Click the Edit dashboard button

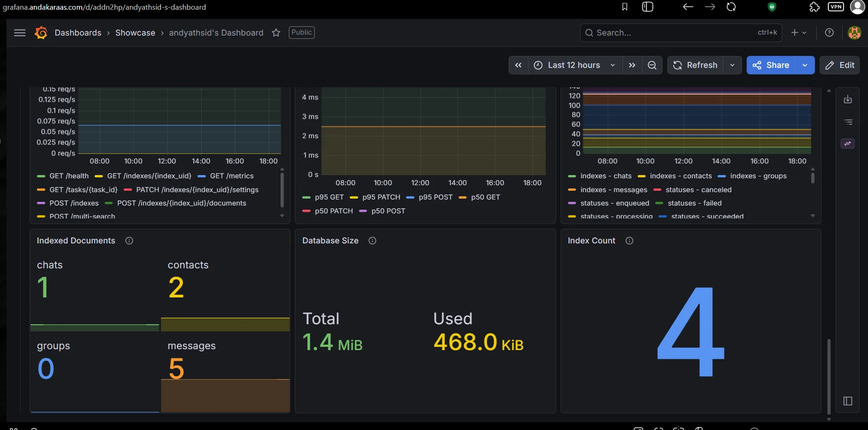(x=840, y=65)
